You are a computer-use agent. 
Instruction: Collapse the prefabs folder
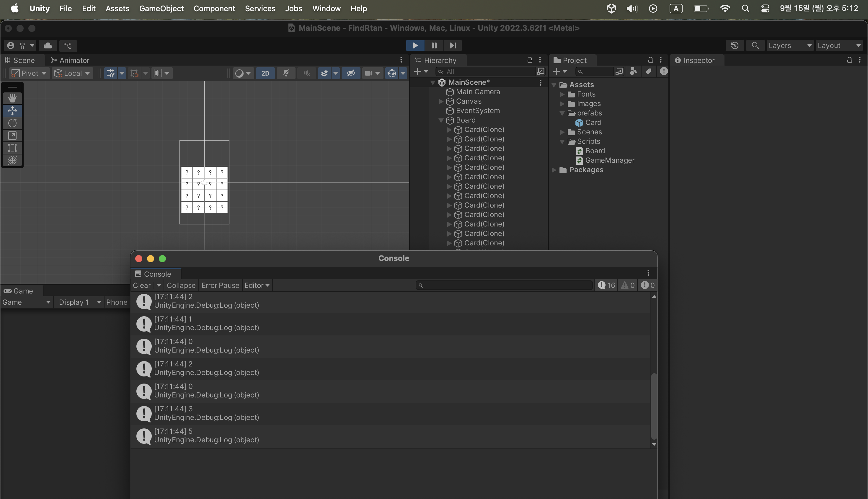562,113
